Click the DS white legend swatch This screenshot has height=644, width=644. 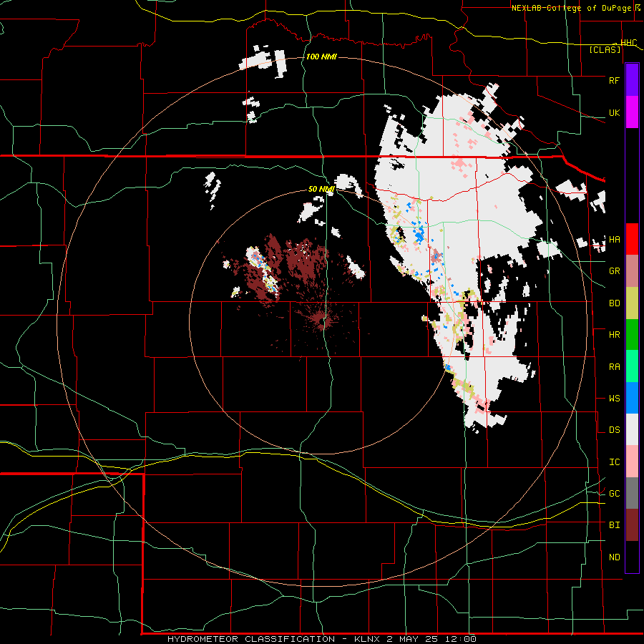pyautogui.click(x=632, y=429)
